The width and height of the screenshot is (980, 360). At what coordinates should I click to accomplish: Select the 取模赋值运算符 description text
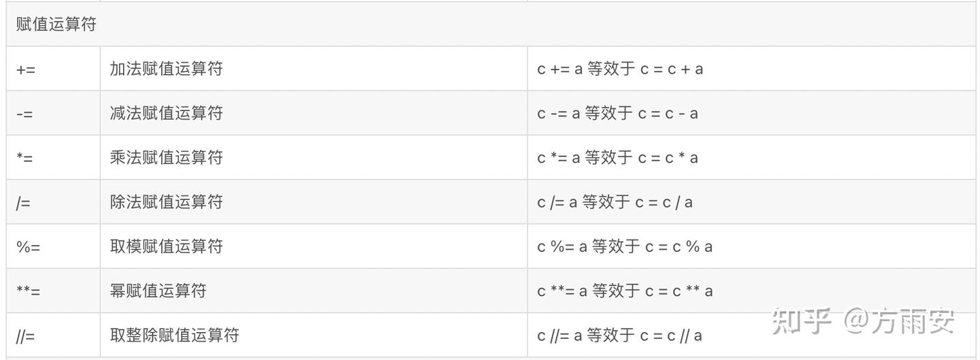166,246
